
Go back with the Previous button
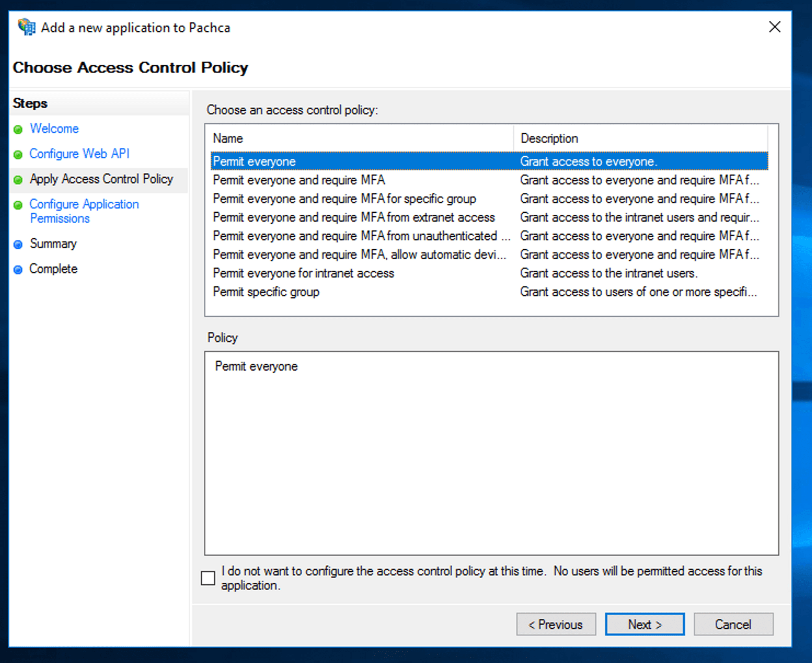tap(556, 624)
